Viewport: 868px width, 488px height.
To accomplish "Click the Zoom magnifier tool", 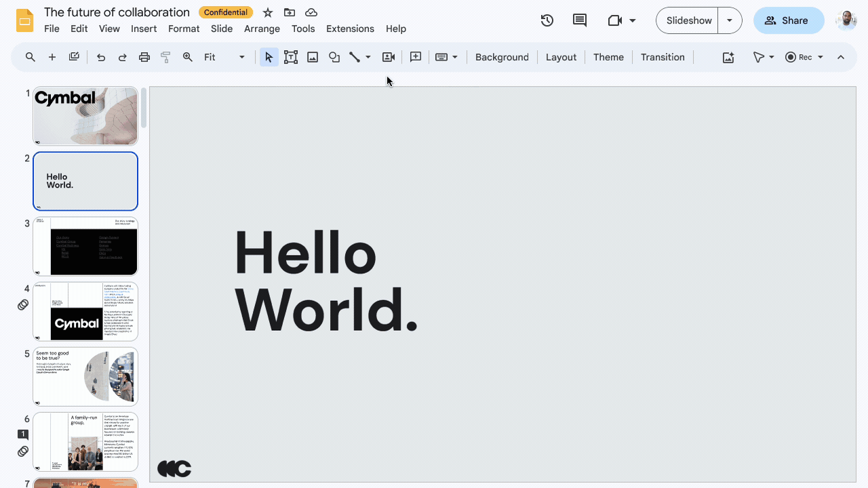I will coord(188,57).
